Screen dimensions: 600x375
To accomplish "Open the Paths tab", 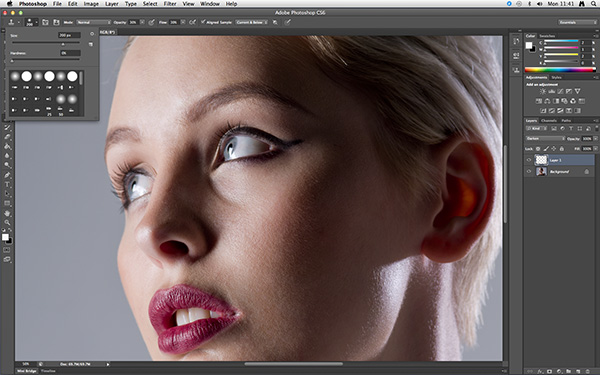I will point(566,121).
